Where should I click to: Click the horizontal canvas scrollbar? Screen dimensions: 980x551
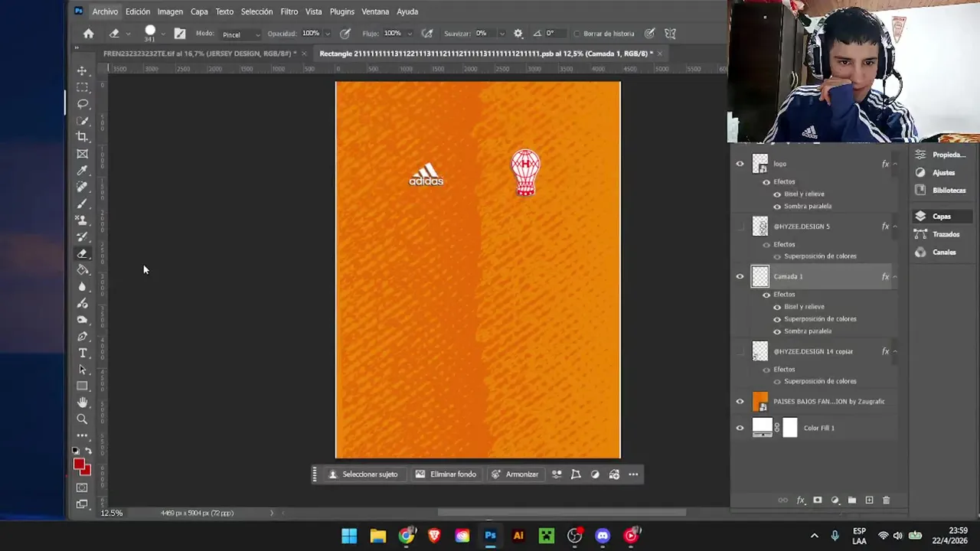pos(561,513)
